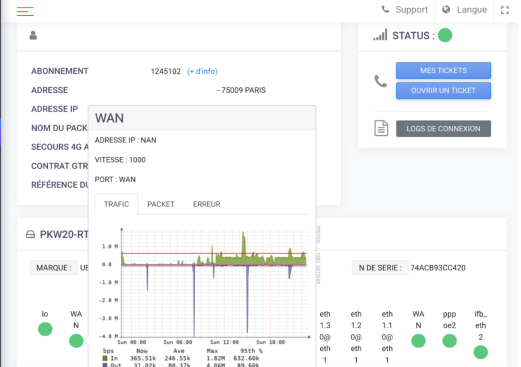
Task: Click the eth1.10@eth1 interface label
Action: 387,337
